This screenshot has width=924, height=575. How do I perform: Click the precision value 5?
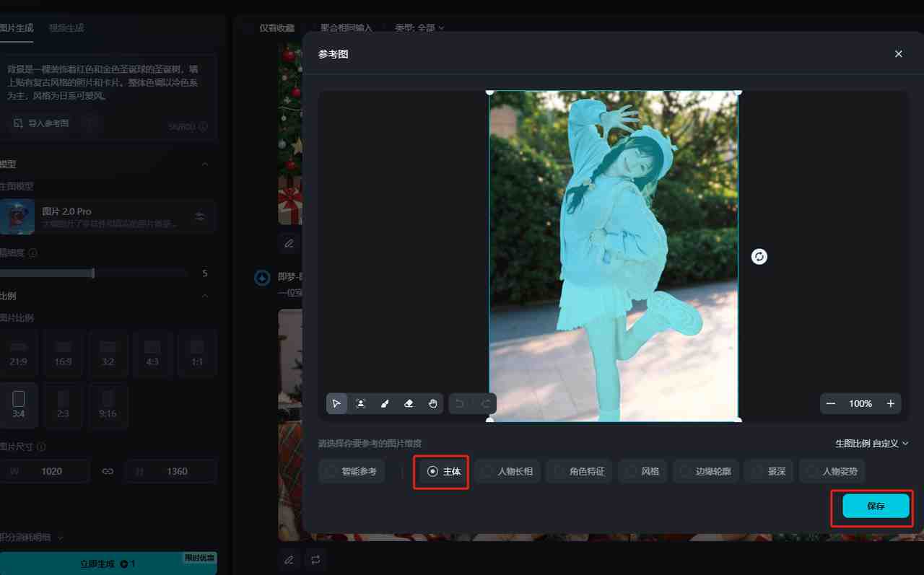tap(205, 273)
